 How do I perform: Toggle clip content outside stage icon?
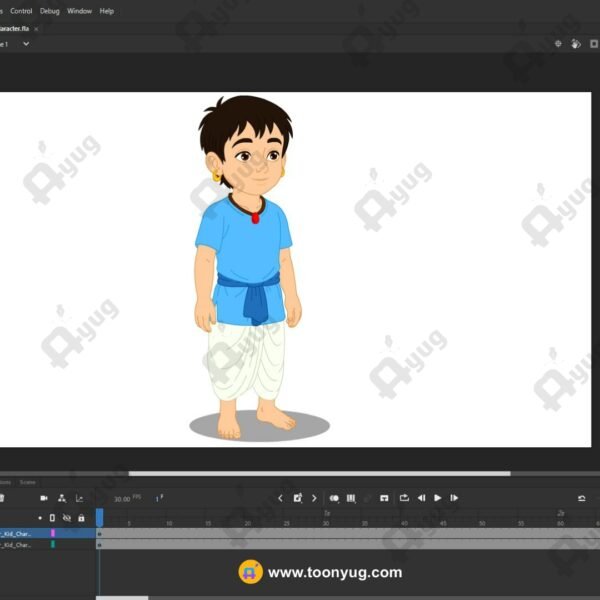point(594,44)
